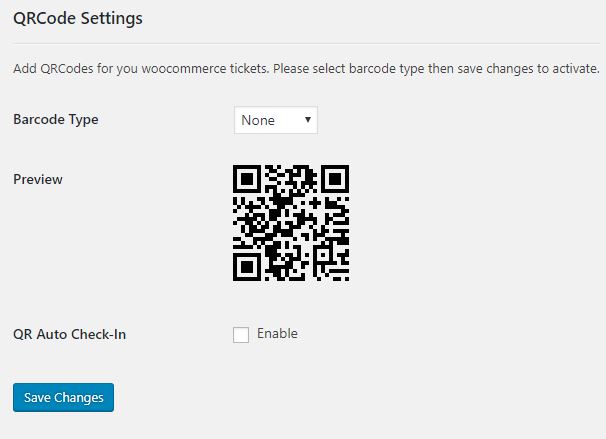The image size is (606, 439).
Task: Click the center of the QR code pattern
Action: point(291,223)
